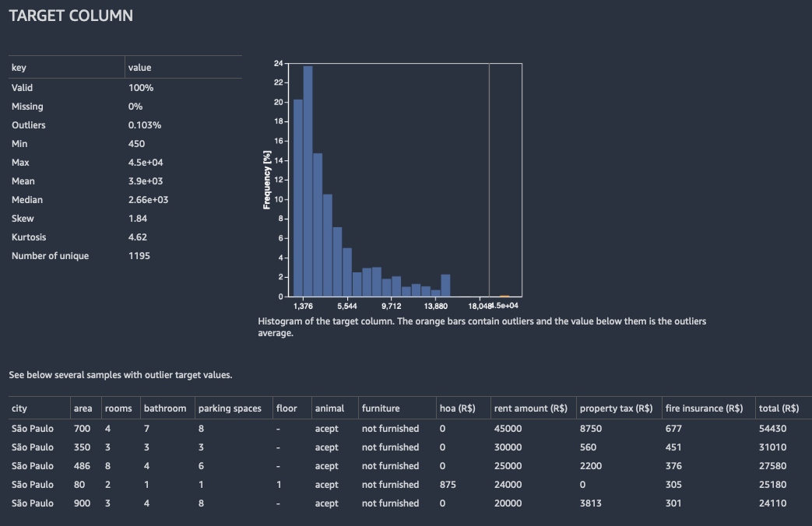Select the "value" column header

coord(139,67)
